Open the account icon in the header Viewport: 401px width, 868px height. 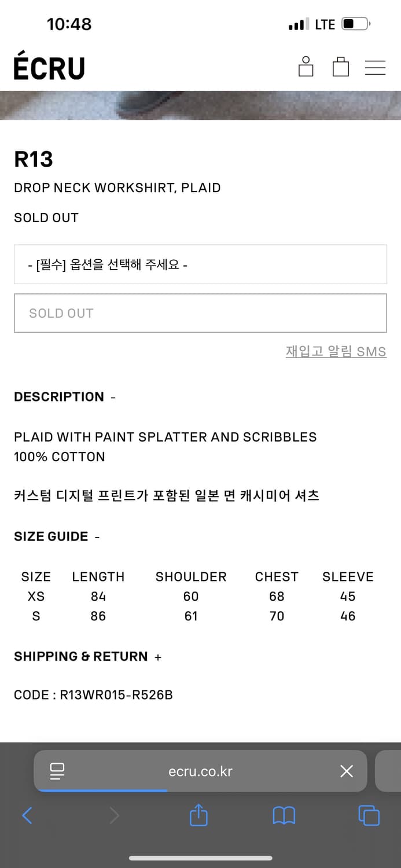[x=306, y=67]
